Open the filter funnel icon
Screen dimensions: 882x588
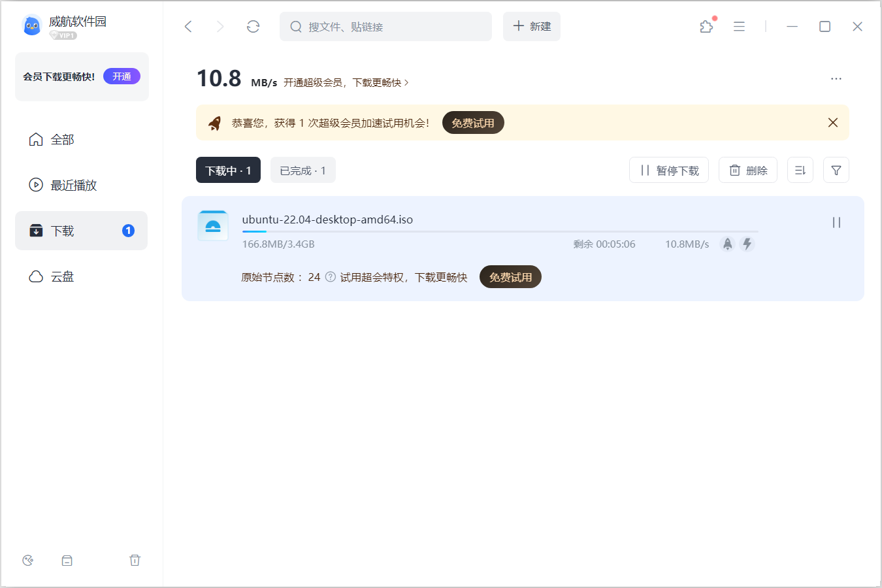[x=836, y=170]
